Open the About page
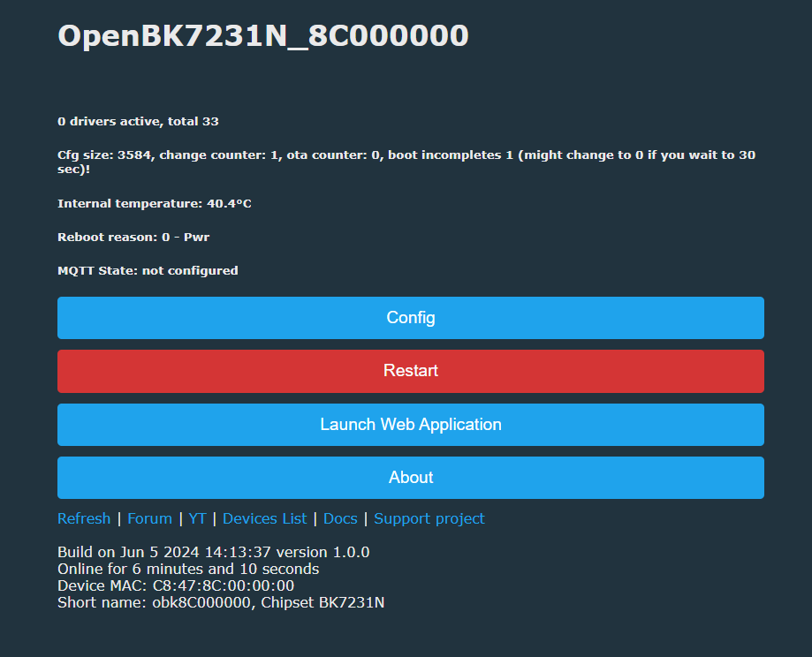 click(411, 478)
